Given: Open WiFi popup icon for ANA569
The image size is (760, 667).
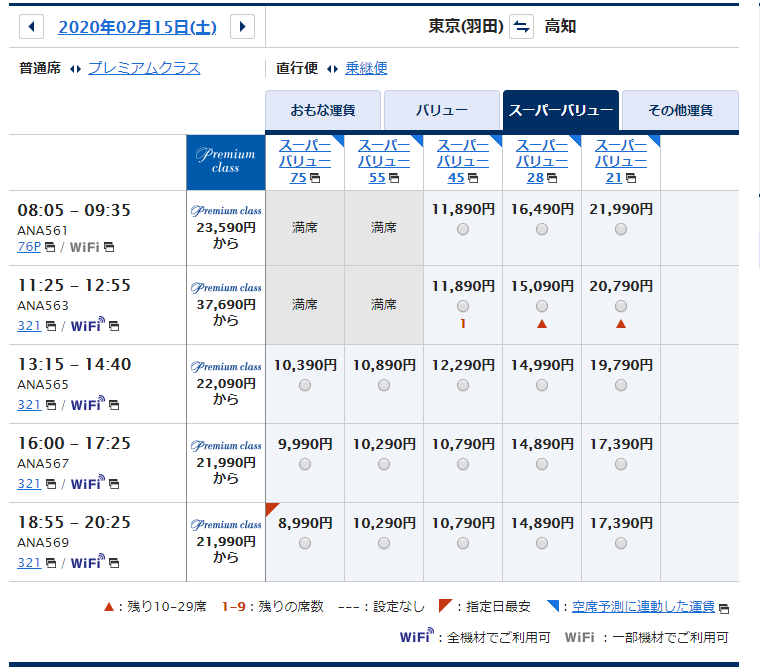Looking at the screenshot, I should tap(114, 563).
